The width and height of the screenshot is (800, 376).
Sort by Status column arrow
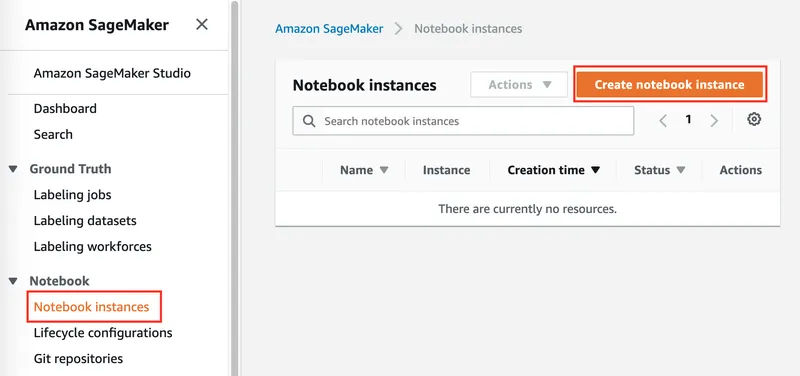pyautogui.click(x=681, y=170)
